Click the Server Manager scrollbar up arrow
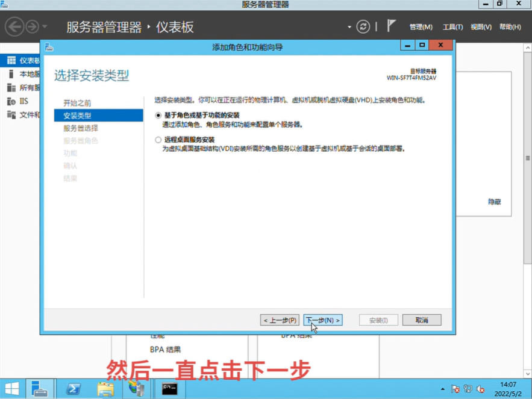This screenshot has width=532, height=399. 528,48
